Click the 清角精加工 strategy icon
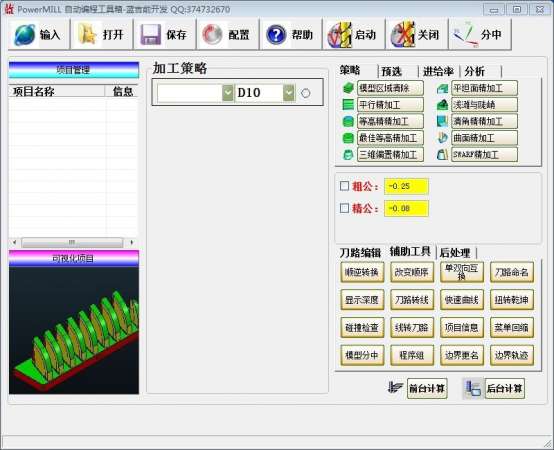 tap(442, 121)
